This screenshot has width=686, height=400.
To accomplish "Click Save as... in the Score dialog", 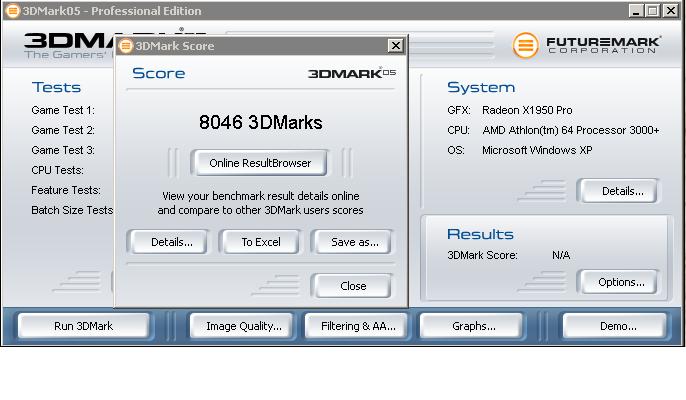I will (x=354, y=242).
